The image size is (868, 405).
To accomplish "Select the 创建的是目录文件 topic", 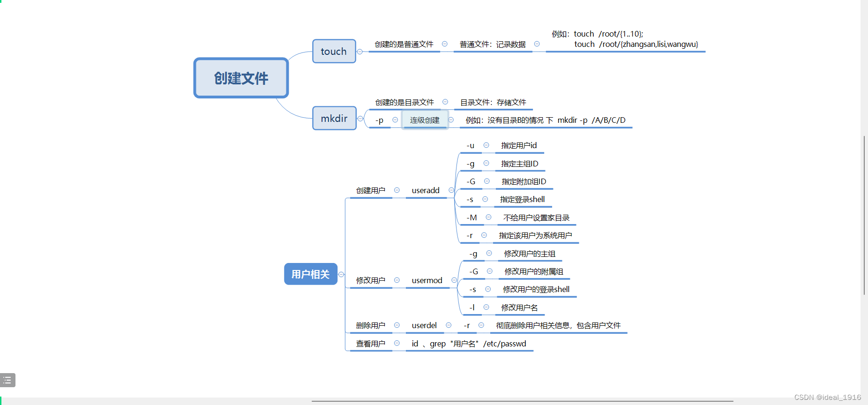I will (404, 102).
